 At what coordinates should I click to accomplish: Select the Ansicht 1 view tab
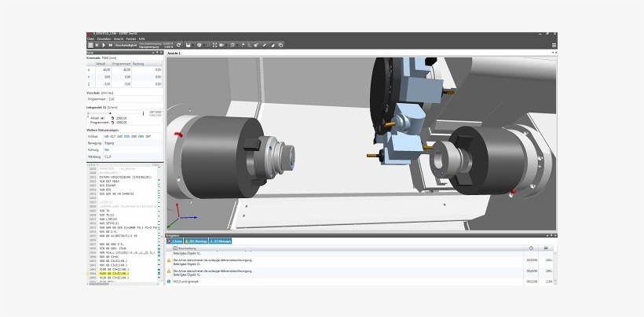tap(174, 53)
